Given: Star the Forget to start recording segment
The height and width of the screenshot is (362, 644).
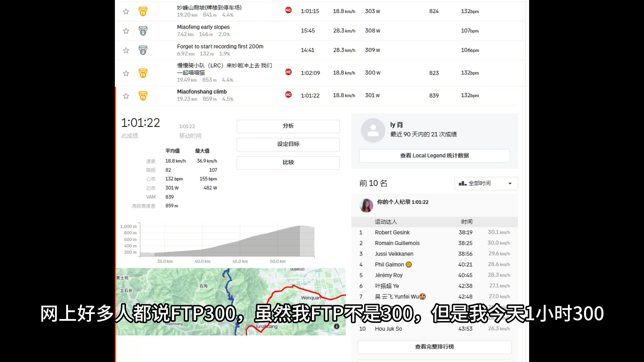Looking at the screenshot, I should (x=126, y=50).
